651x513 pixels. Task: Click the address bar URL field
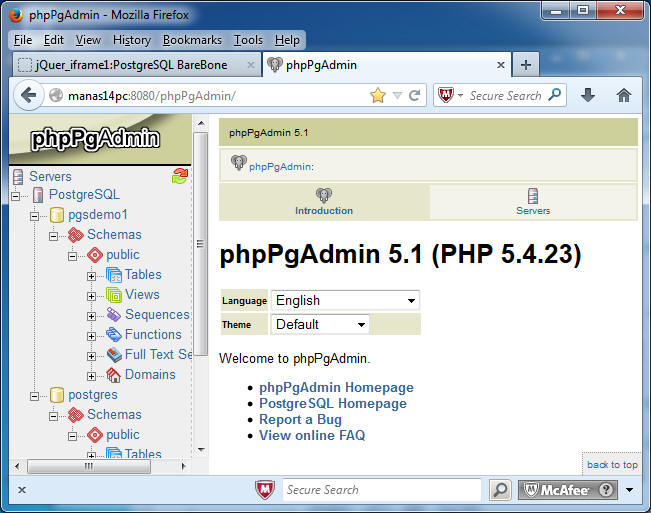(216, 96)
